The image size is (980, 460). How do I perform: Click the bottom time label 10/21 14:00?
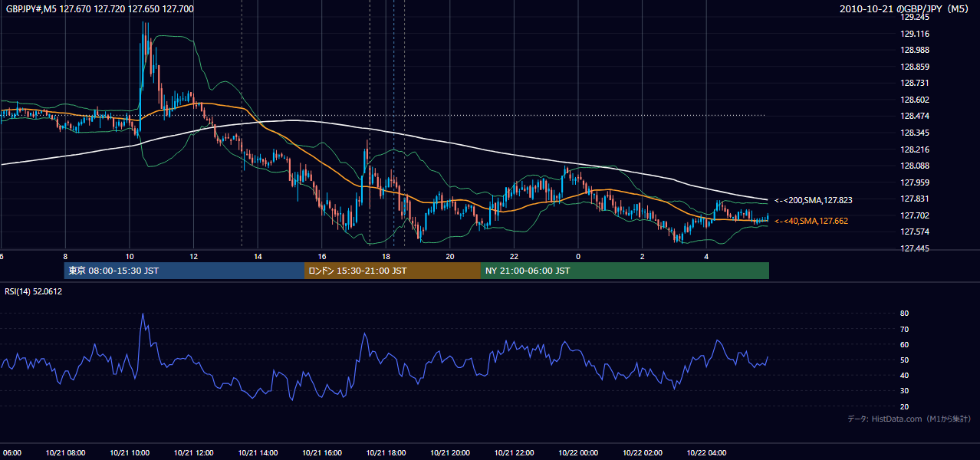[258, 452]
